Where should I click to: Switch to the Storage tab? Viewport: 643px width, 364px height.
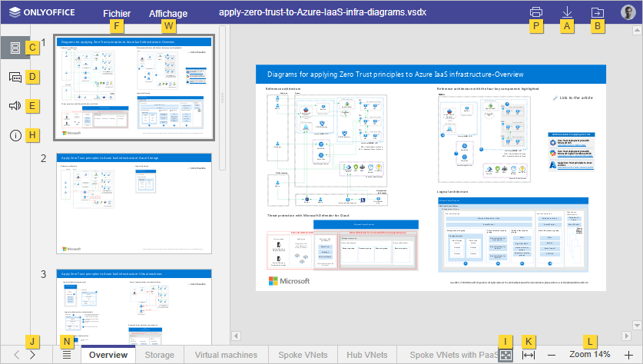[x=160, y=355]
